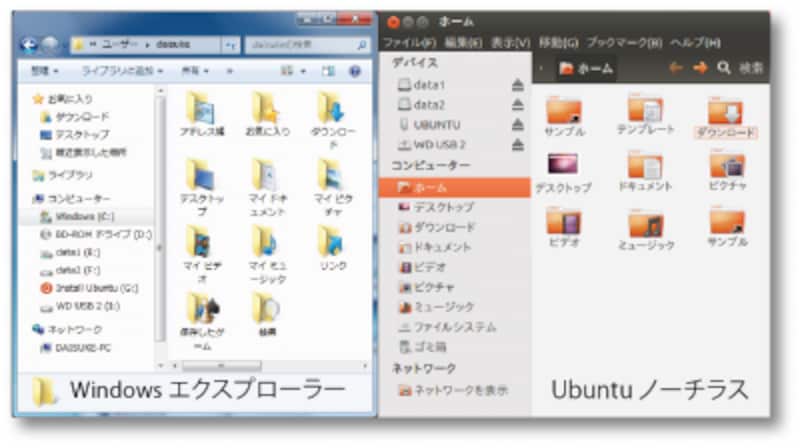Open the ブックマーク menu in Nautilus
Viewport: 800px width, 448px height.
point(624,43)
